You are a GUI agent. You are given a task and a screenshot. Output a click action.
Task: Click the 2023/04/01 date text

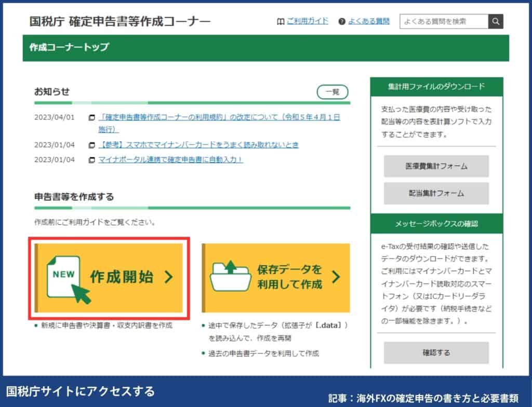tap(54, 117)
